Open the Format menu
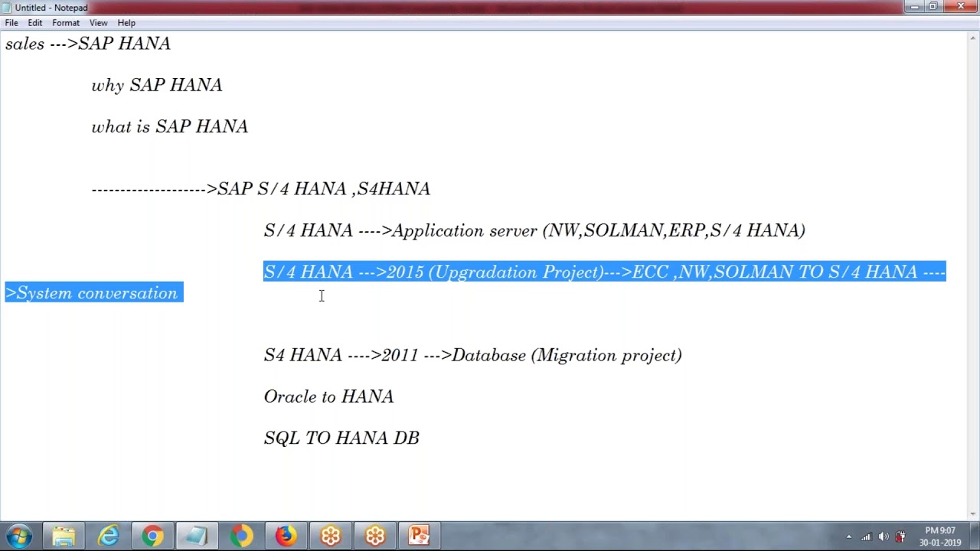The image size is (980, 551). pos(66,23)
